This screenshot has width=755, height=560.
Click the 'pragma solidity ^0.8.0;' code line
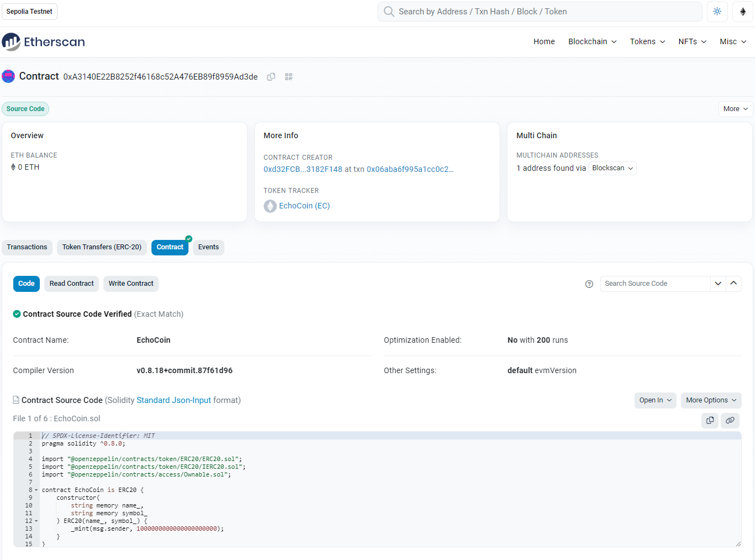coord(83,443)
